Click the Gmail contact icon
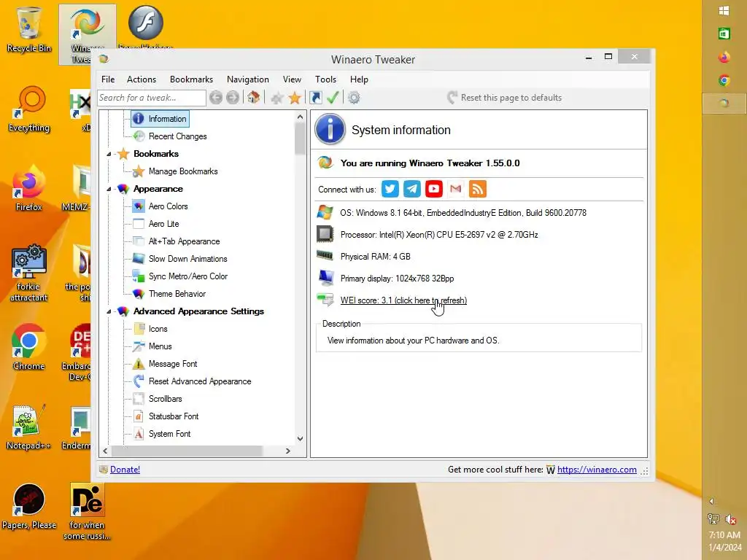 click(455, 189)
